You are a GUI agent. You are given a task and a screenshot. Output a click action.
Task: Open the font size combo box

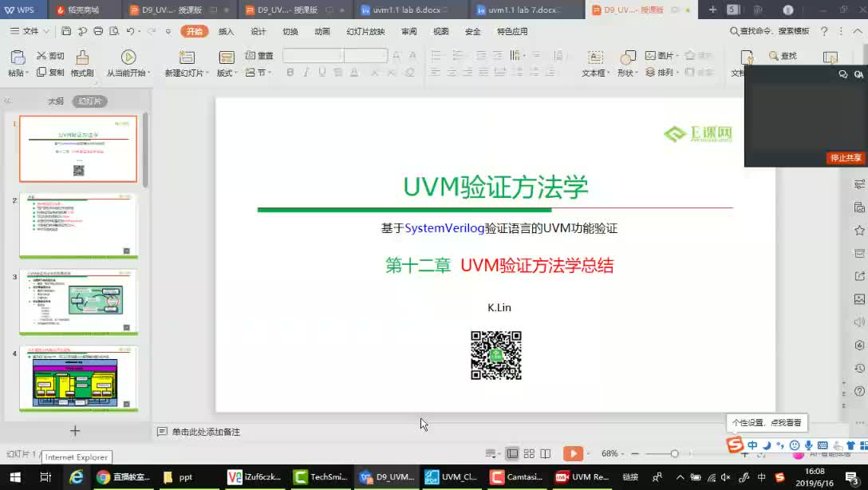(366, 55)
